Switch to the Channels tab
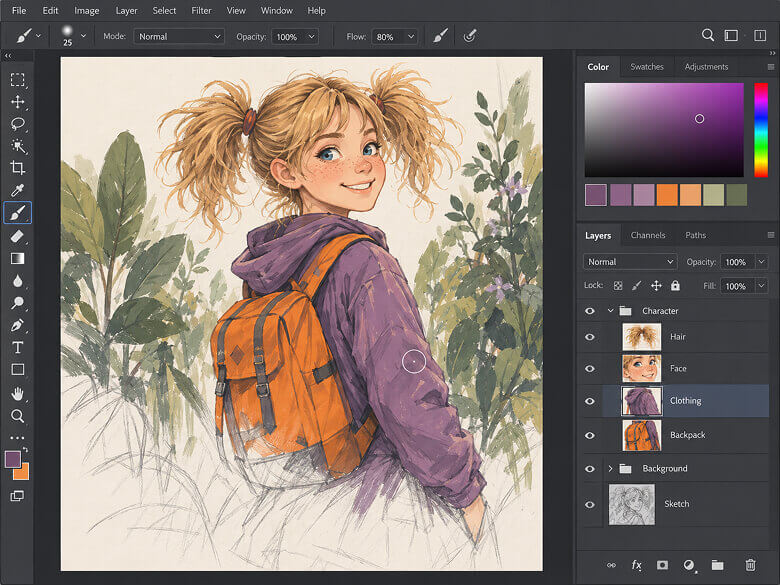 (648, 235)
